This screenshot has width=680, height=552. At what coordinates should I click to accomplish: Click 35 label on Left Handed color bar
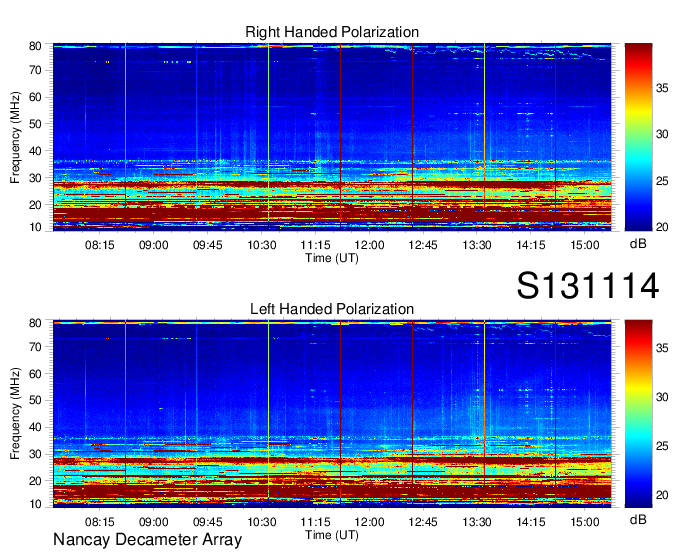click(662, 348)
